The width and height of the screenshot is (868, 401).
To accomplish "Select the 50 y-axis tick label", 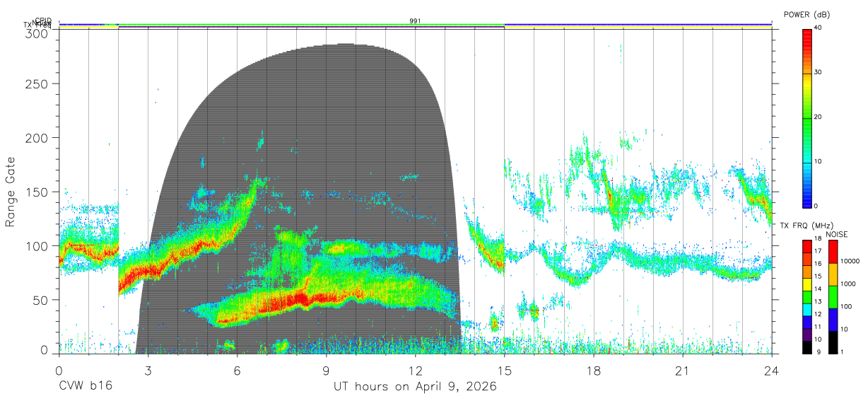I will 40,300.
